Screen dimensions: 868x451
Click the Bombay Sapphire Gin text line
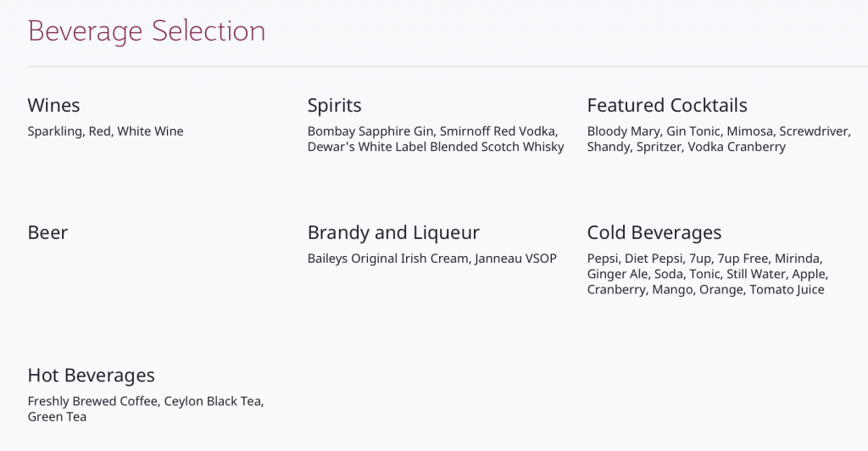tap(433, 131)
